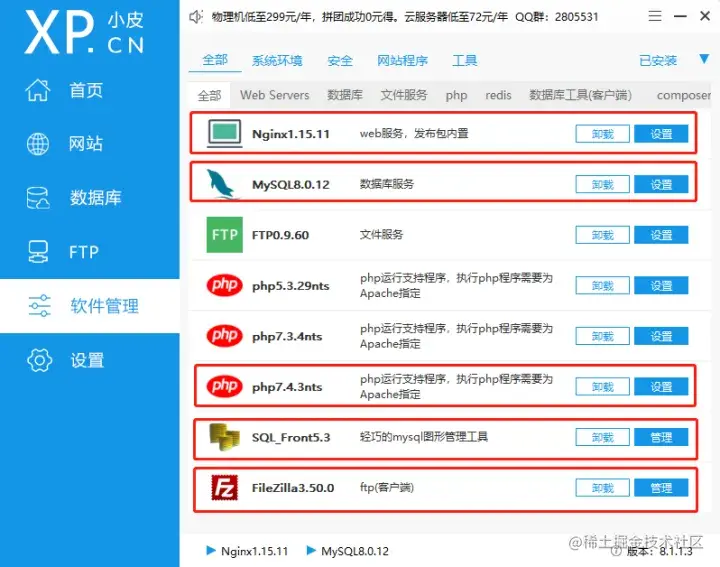Click the php7.3.4nts red php icon
This screenshot has width=720, height=567.
coord(224,335)
